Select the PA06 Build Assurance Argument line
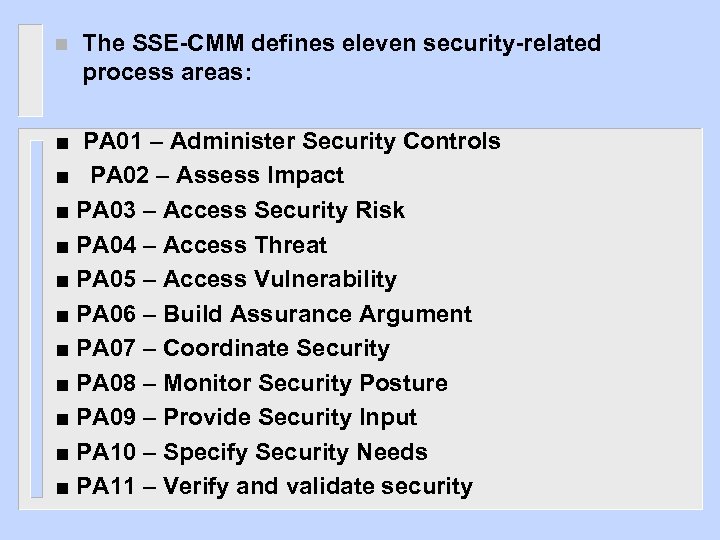The height and width of the screenshot is (540, 720). (x=274, y=314)
